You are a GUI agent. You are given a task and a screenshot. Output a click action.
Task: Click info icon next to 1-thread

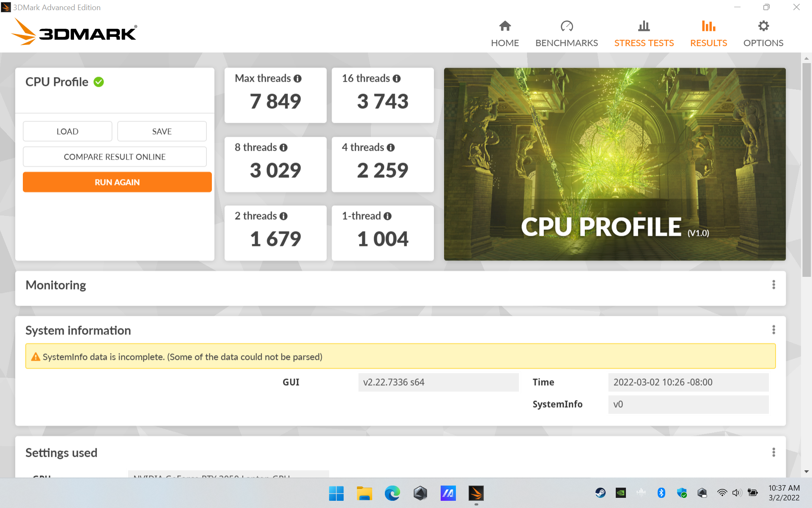tap(387, 216)
